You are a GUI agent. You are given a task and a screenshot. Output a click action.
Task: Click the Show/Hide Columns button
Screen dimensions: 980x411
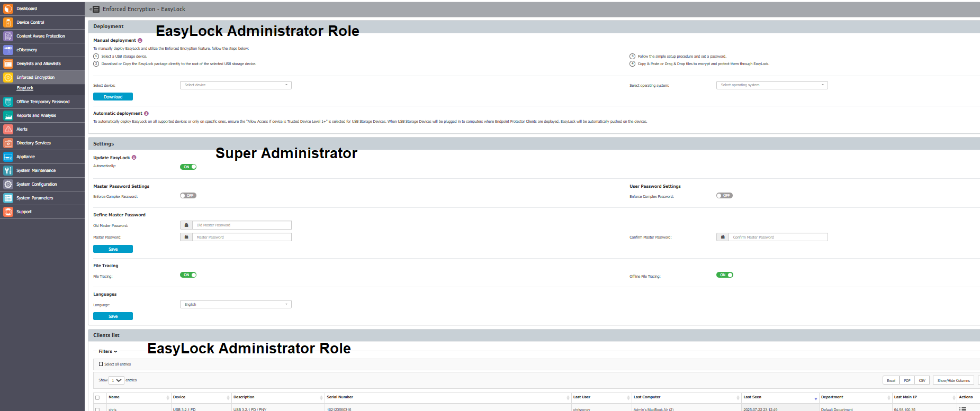click(x=954, y=380)
